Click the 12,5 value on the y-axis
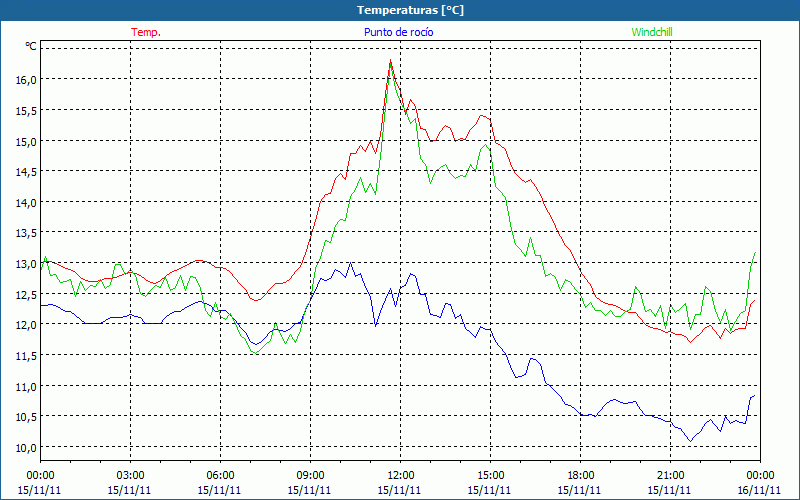Viewport: 800px width, 500px height. coord(26,294)
